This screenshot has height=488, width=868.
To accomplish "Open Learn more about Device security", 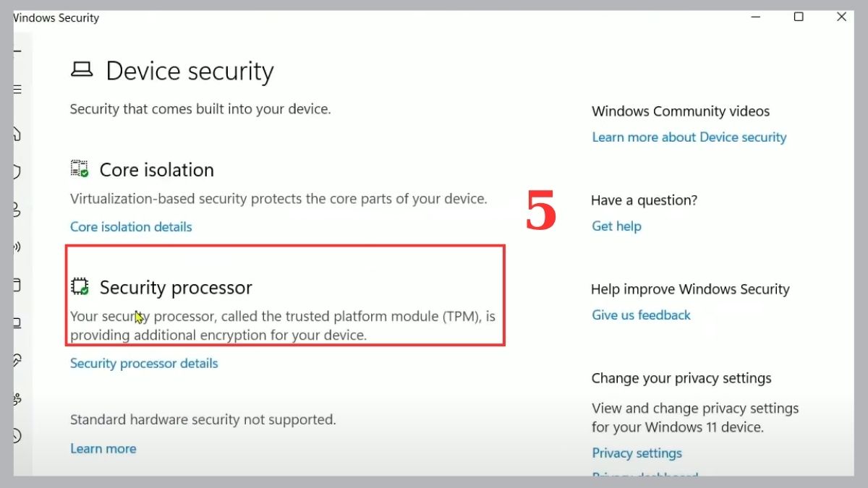I will 689,137.
